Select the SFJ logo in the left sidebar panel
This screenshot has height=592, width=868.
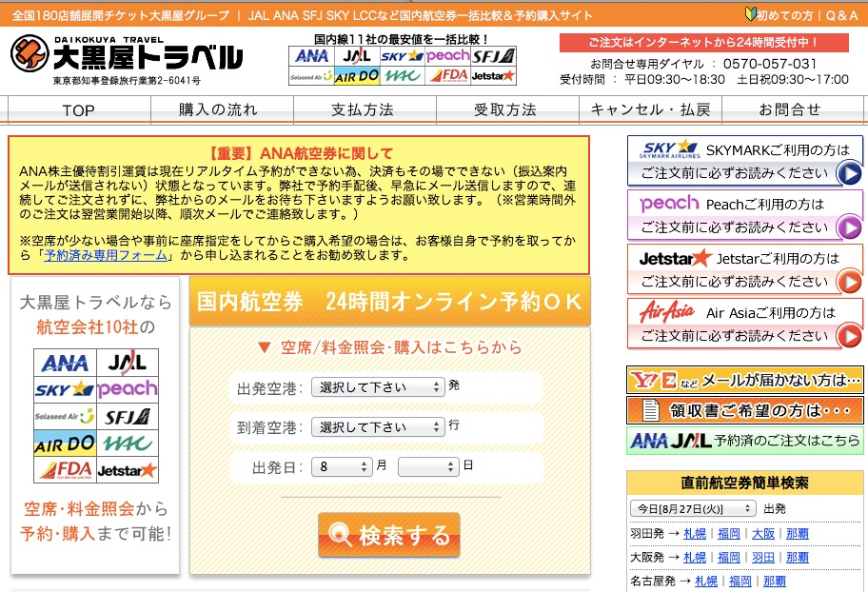[128, 417]
